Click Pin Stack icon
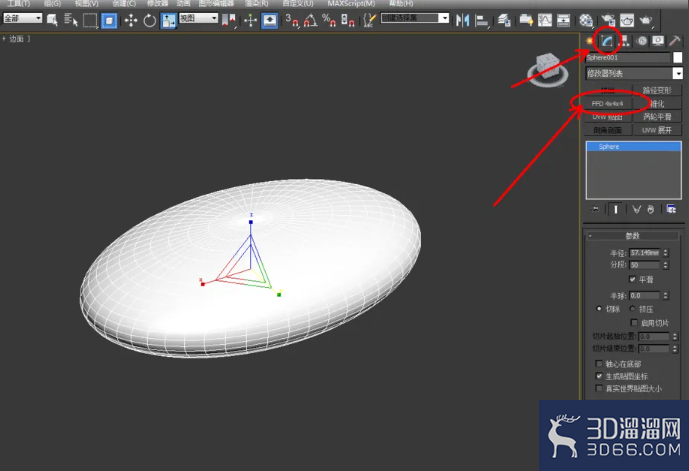This screenshot has height=471, width=689. tap(595, 209)
